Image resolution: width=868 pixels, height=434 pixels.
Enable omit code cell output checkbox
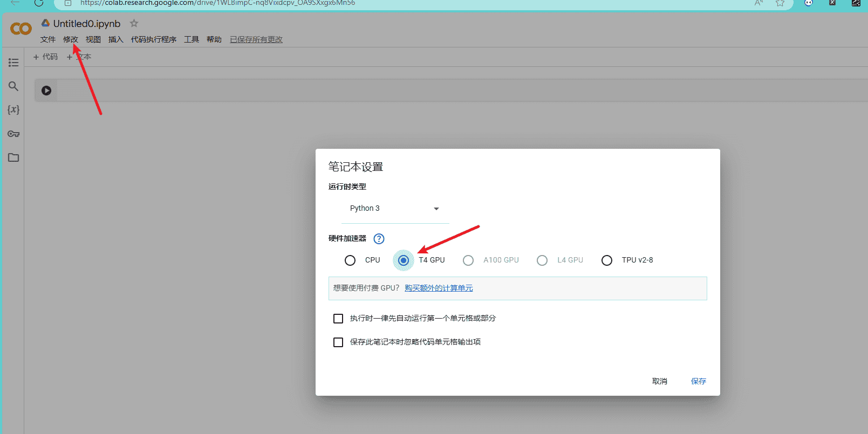pos(338,342)
